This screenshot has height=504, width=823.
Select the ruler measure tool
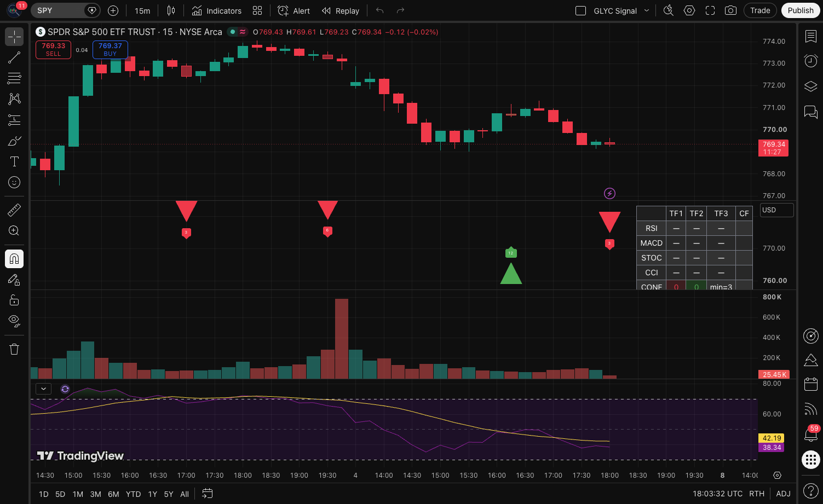pyautogui.click(x=14, y=210)
